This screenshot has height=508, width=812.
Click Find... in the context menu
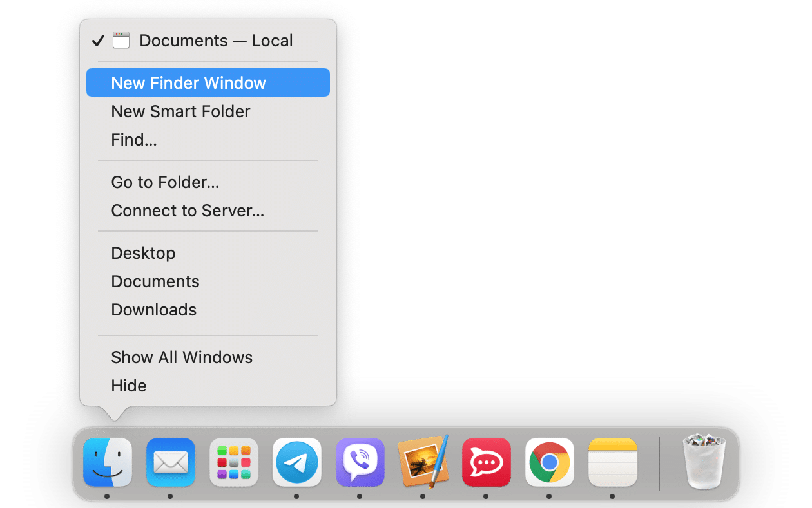tap(134, 140)
